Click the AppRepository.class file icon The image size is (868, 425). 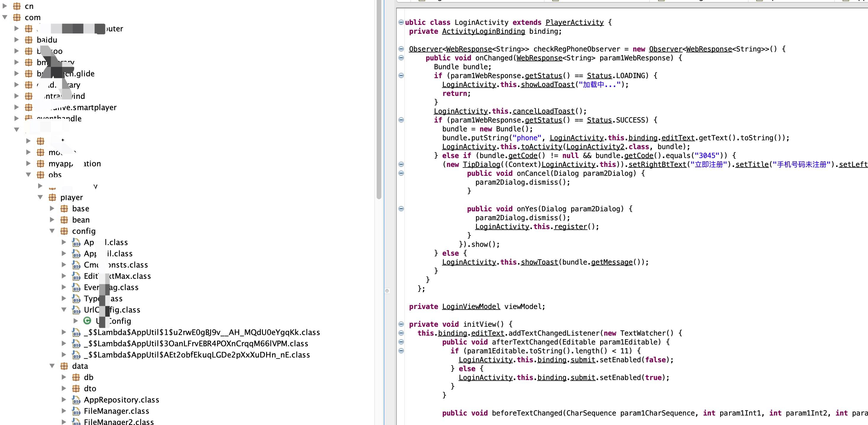point(76,400)
